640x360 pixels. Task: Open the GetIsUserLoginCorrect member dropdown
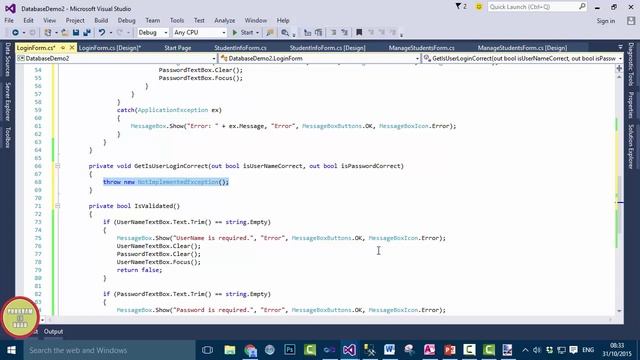coord(522,58)
